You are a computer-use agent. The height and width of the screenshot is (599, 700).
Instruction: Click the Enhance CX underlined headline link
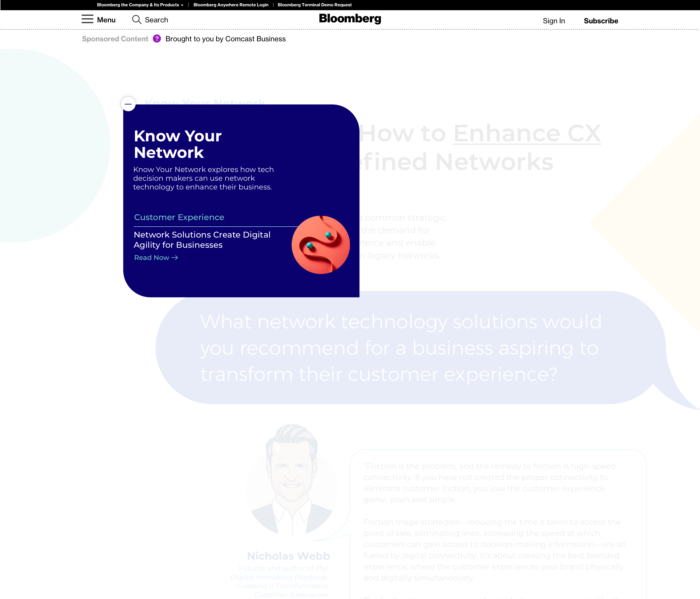click(527, 133)
